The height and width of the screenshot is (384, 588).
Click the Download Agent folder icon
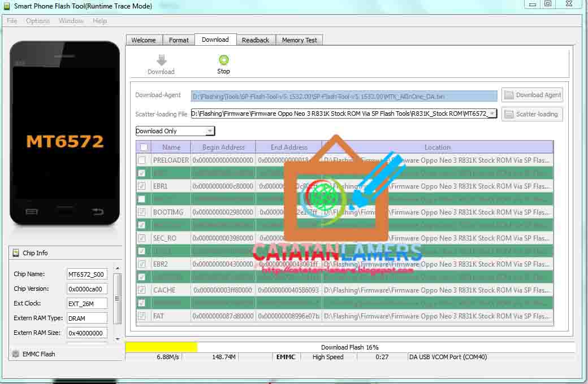click(509, 95)
